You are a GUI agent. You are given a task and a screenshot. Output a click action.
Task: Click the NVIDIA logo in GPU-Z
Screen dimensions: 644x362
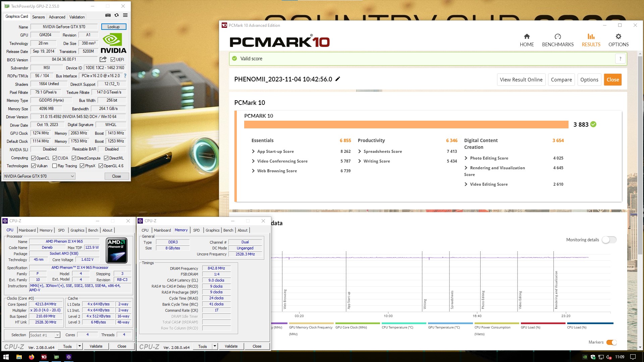pyautogui.click(x=113, y=44)
